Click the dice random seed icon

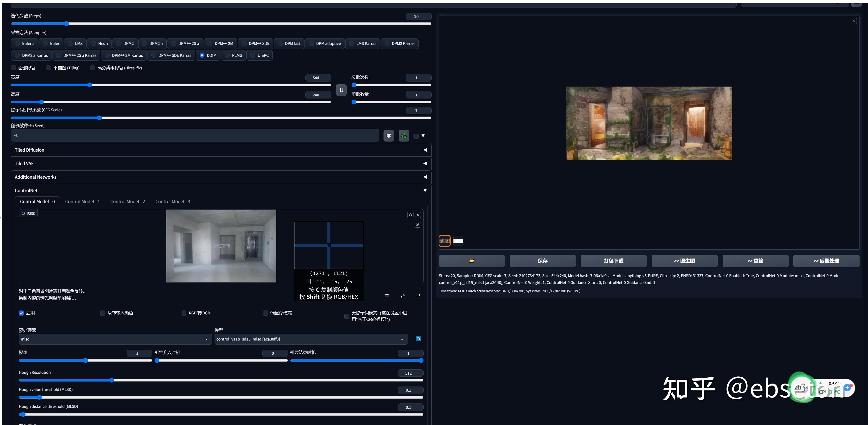click(x=389, y=136)
